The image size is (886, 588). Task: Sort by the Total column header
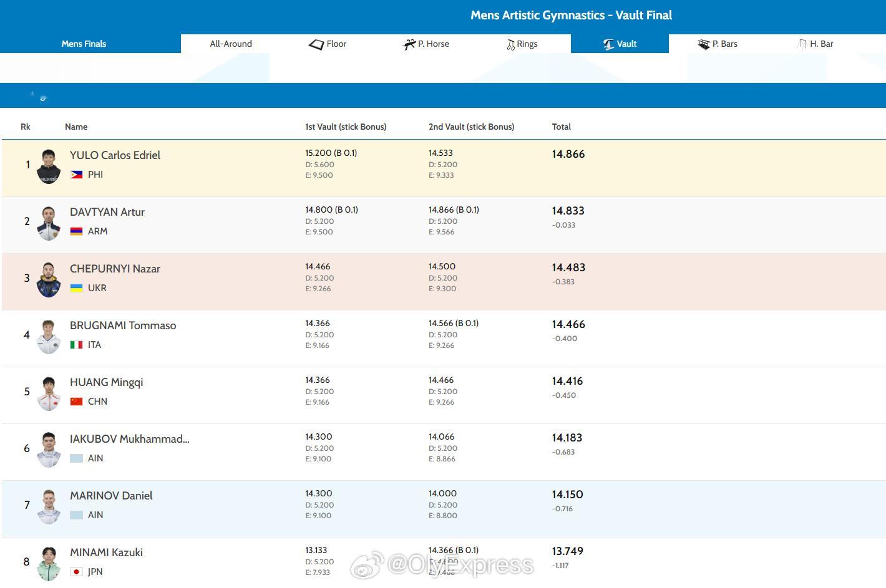[561, 127]
